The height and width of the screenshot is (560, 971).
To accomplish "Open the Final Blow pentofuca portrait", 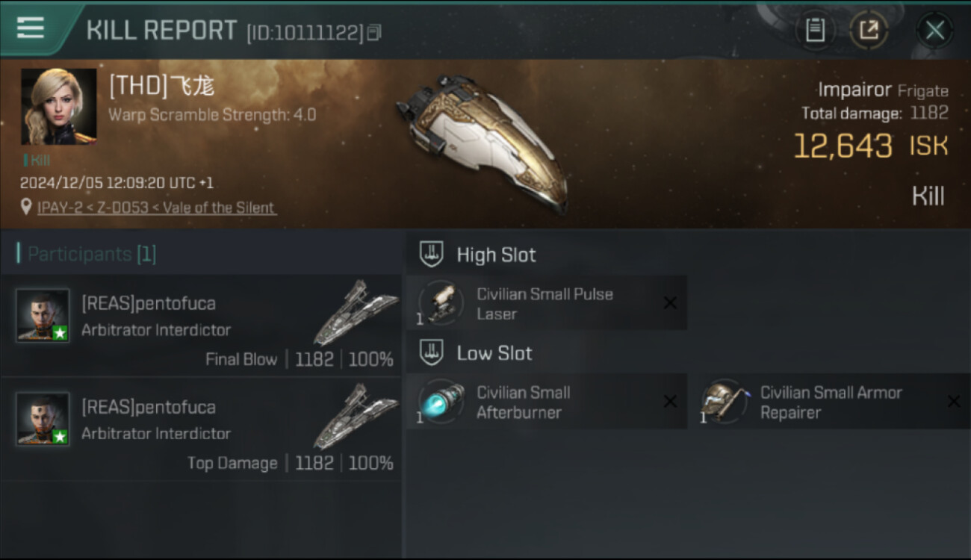I will point(43,315).
